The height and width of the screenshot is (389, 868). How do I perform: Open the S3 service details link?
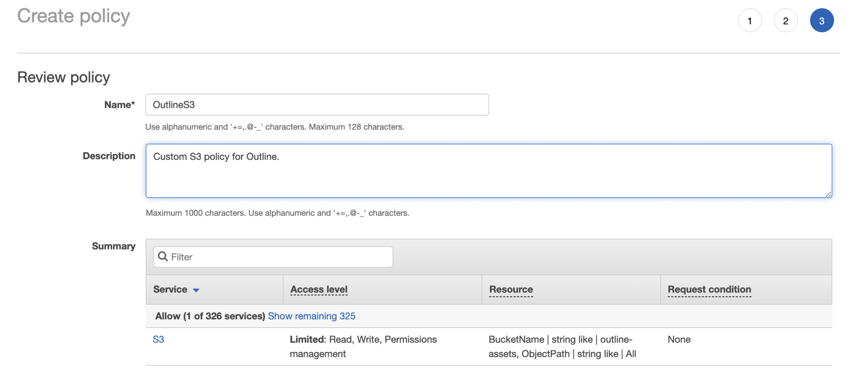[159, 339]
